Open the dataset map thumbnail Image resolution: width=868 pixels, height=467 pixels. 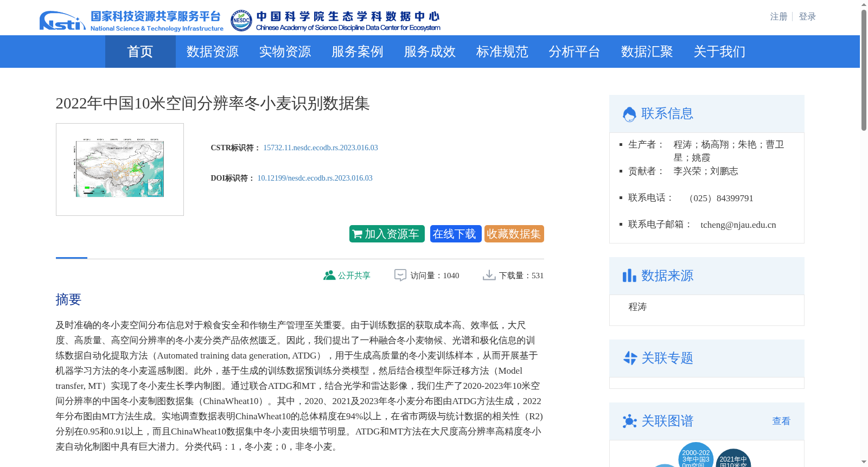[x=120, y=169]
